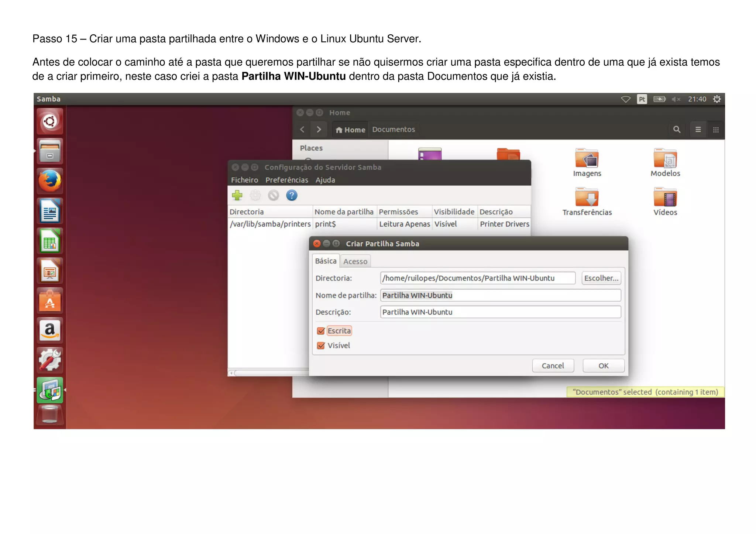Viewport: 756px width, 534px height.
Task: Select the Samba app icon in launcher
Action: point(50,390)
